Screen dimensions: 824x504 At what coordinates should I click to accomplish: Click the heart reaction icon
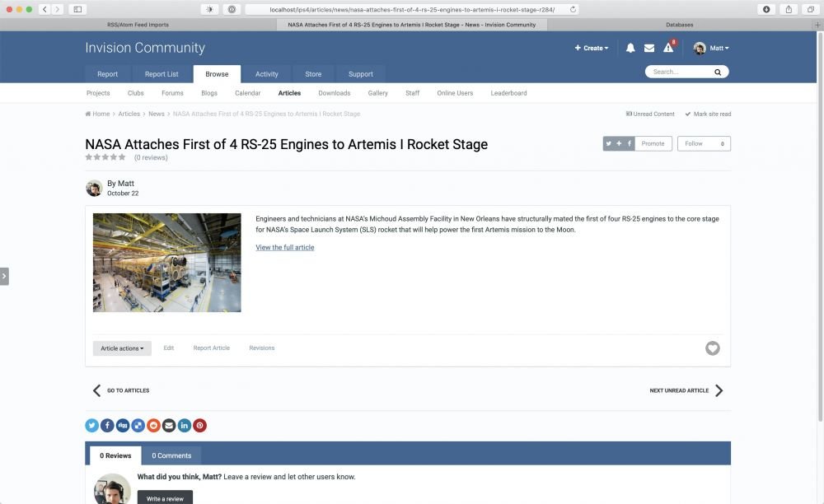coord(713,348)
